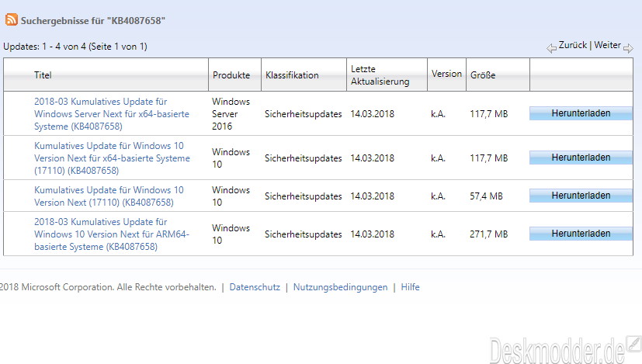Go back with the Zurück link

click(572, 45)
